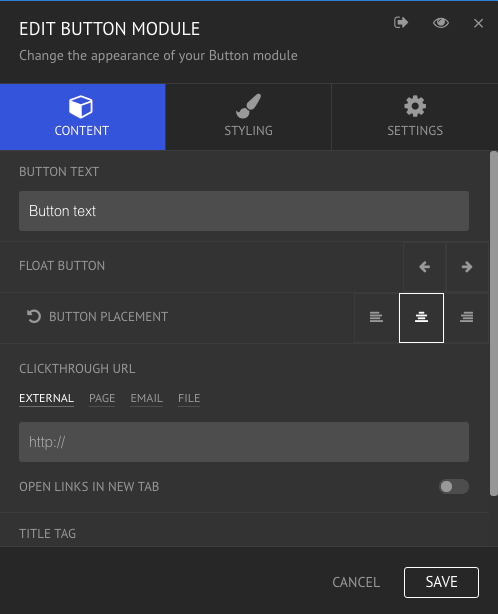This screenshot has width=498, height=614.
Task: Select the Content tab
Action: click(x=82, y=117)
